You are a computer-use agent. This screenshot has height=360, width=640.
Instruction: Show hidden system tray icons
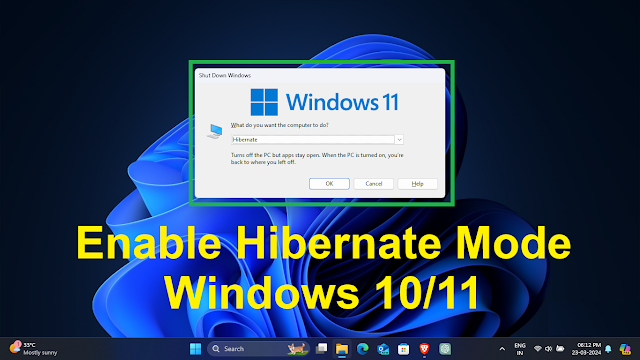coord(502,349)
